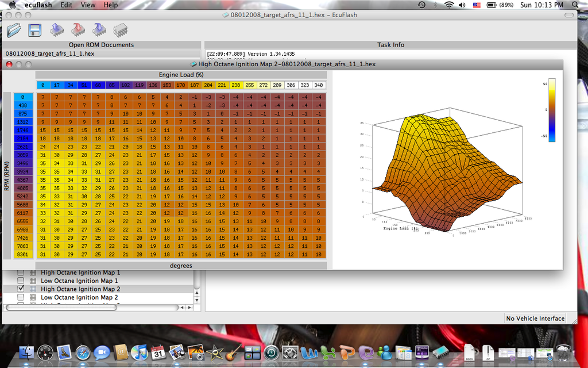Launch GarageBand guitar icon in dock

click(x=233, y=352)
